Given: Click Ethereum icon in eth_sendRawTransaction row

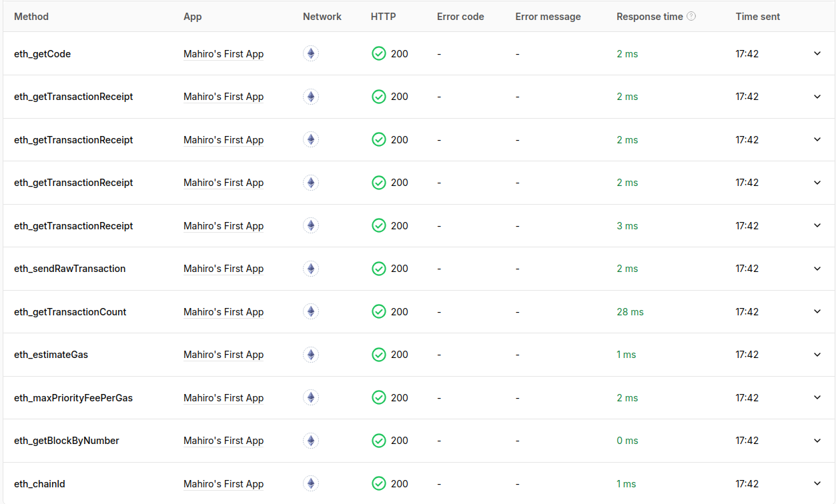Looking at the screenshot, I should click(311, 269).
